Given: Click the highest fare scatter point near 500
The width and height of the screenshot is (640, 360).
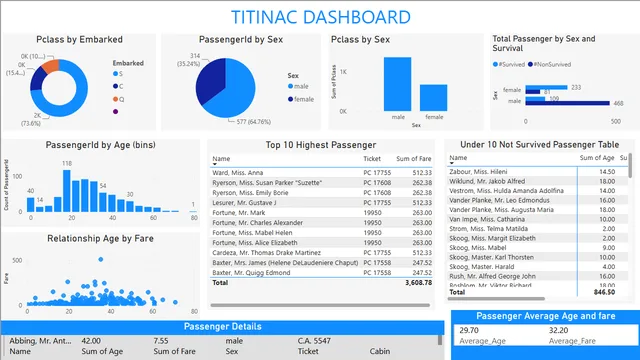Looking at the screenshot, I should click(x=100, y=259).
